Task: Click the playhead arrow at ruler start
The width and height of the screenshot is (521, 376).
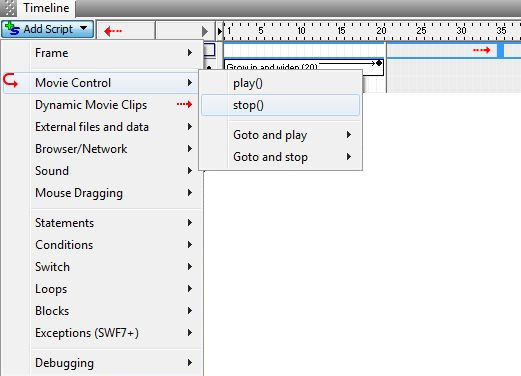Action: (x=220, y=31)
